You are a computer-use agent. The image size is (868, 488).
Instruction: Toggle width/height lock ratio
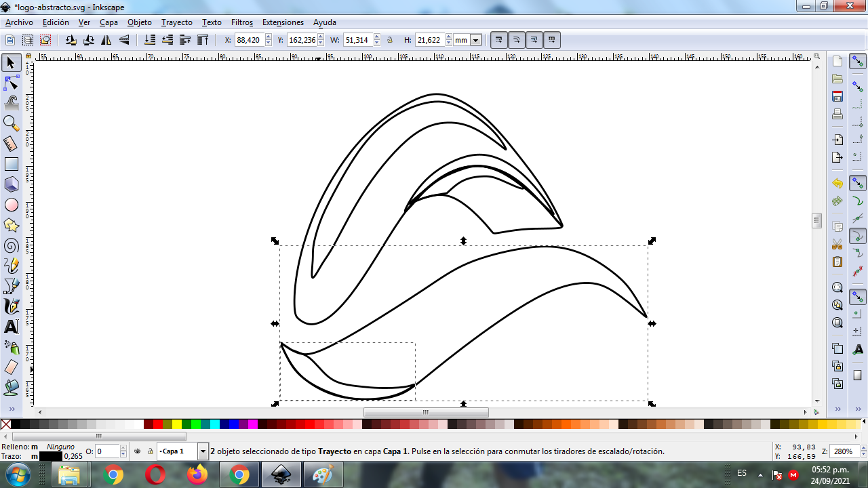[390, 40]
